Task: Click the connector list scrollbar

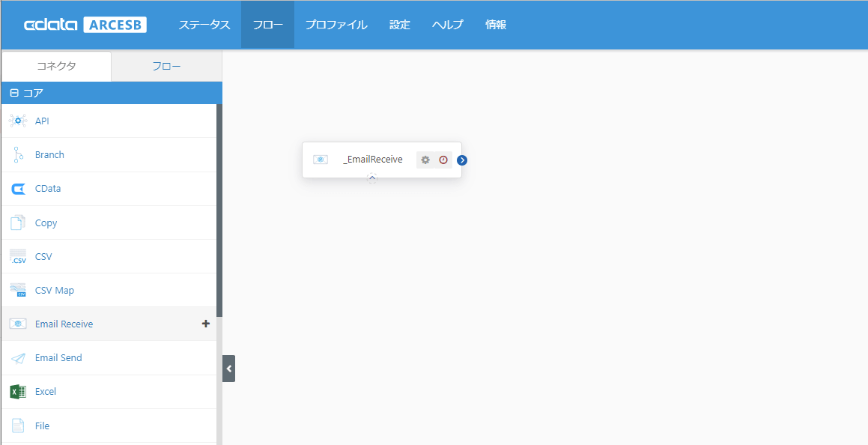Action: (219, 211)
